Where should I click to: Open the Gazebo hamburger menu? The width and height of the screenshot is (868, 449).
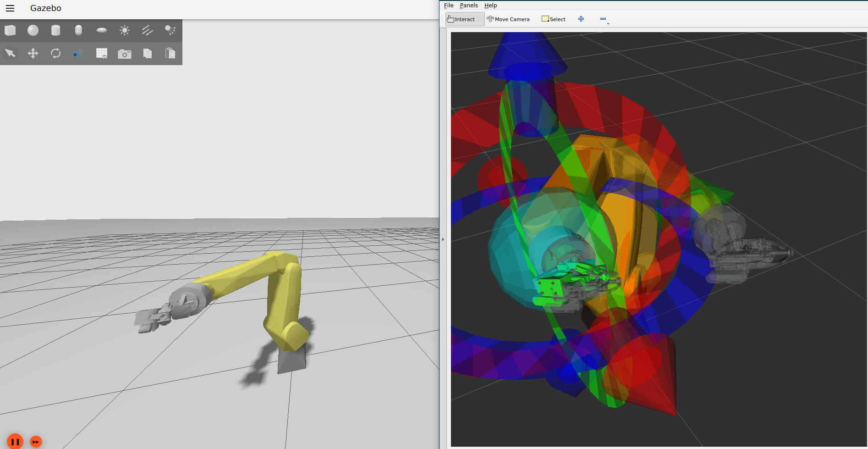pos(10,8)
